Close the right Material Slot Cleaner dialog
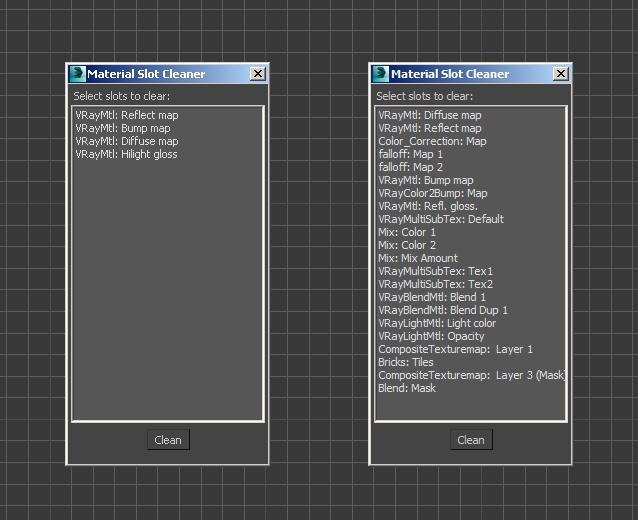638x520 pixels. point(560,74)
